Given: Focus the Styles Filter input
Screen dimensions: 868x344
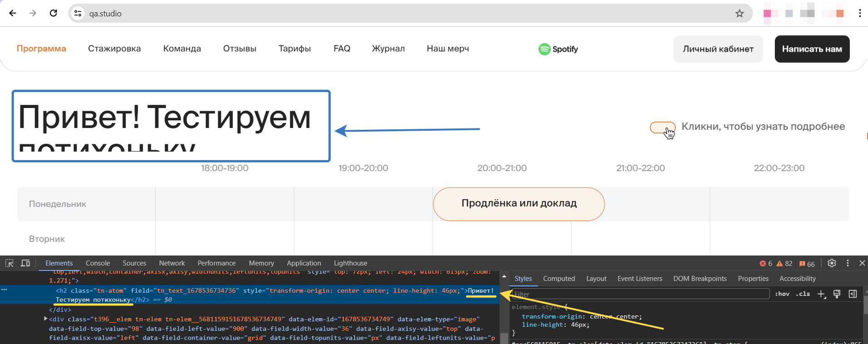Looking at the screenshot, I should [640, 294].
